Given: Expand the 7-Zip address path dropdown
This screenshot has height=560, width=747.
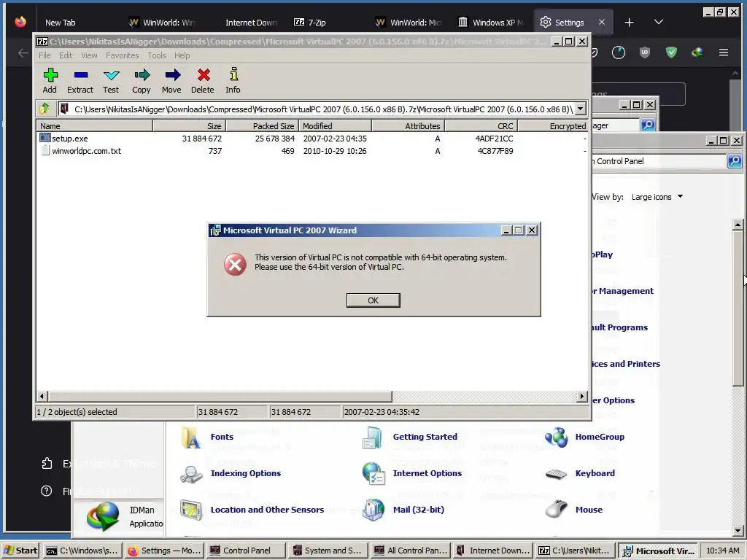Looking at the screenshot, I should (580, 109).
